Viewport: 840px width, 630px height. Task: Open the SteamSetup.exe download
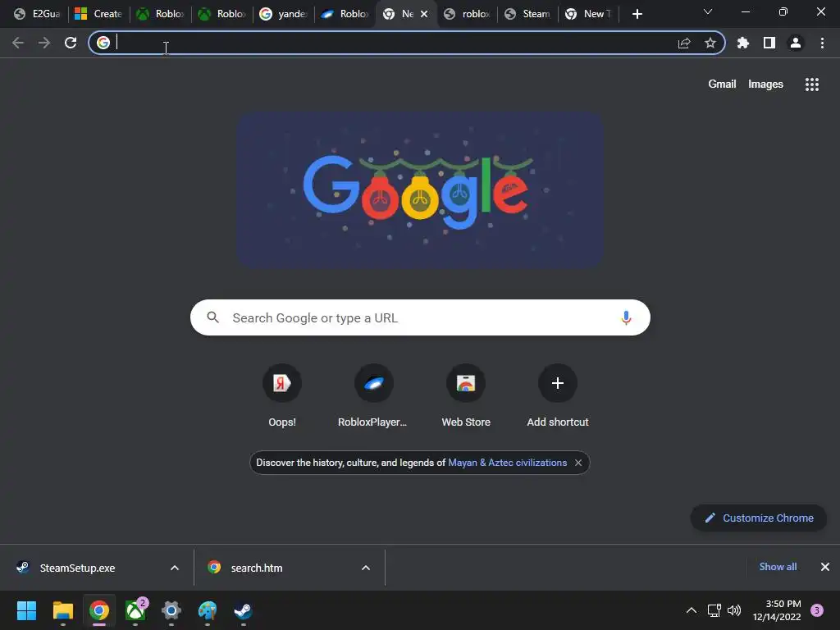pos(77,568)
